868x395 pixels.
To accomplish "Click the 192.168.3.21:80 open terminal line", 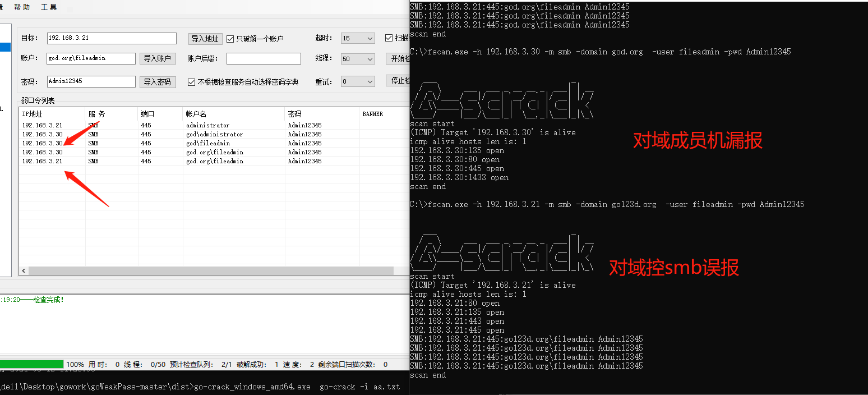I will pyautogui.click(x=455, y=303).
